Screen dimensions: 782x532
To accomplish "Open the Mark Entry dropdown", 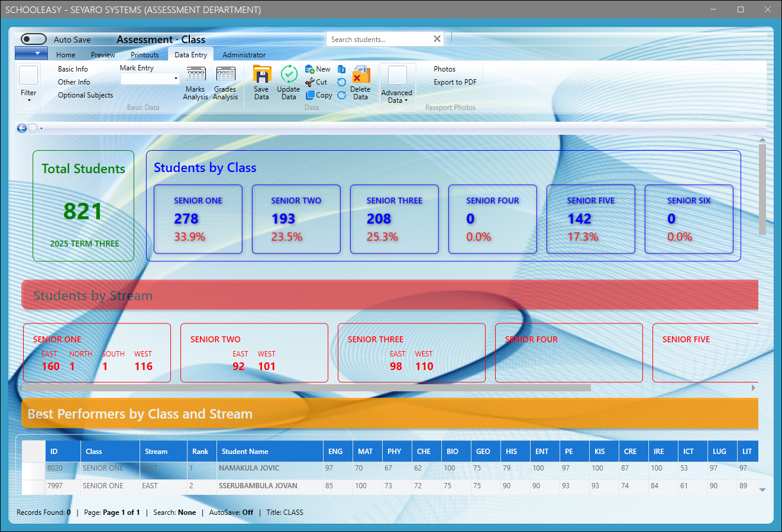I will pyautogui.click(x=176, y=79).
